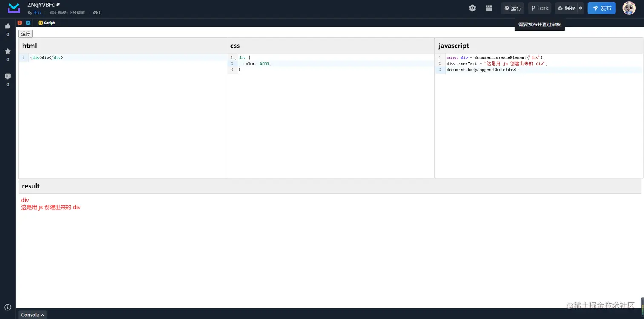Click the 'color: #f00;' line in css editor

click(x=257, y=63)
